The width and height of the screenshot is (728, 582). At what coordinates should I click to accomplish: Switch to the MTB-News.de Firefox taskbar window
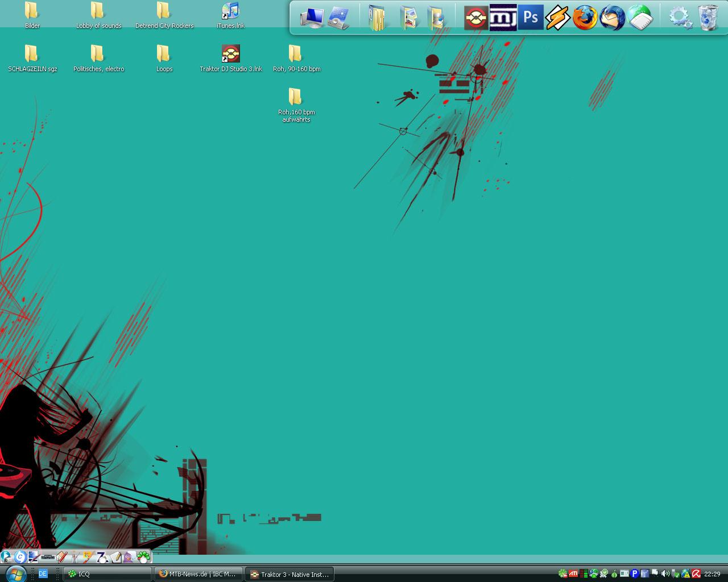(x=198, y=574)
